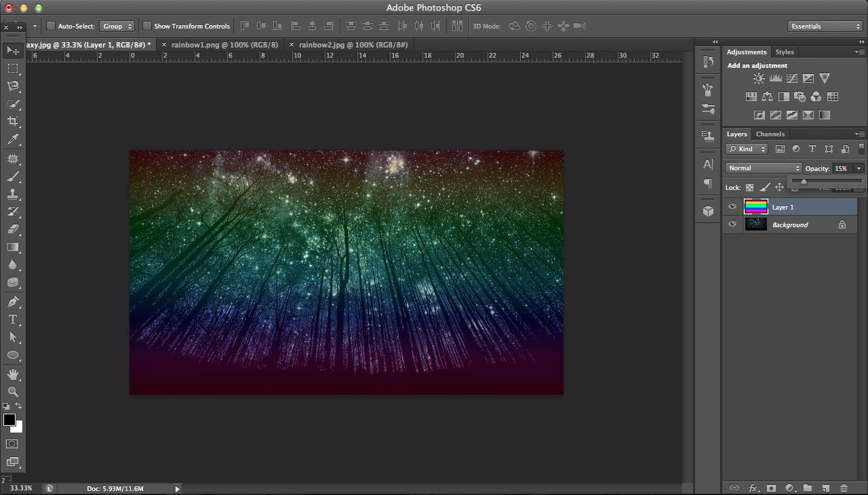Image resolution: width=868 pixels, height=495 pixels.
Task: Select the Hand tool
Action: tap(13, 374)
